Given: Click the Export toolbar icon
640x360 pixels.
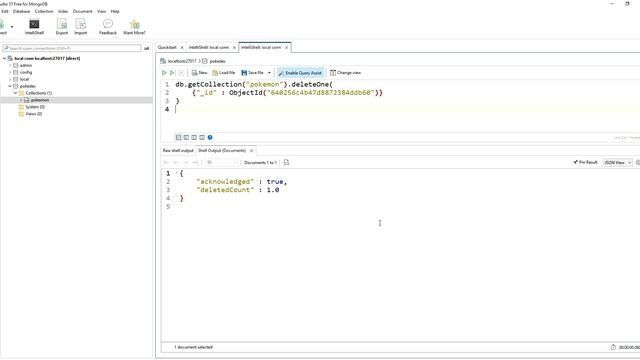Looking at the screenshot, I should tap(62, 27).
